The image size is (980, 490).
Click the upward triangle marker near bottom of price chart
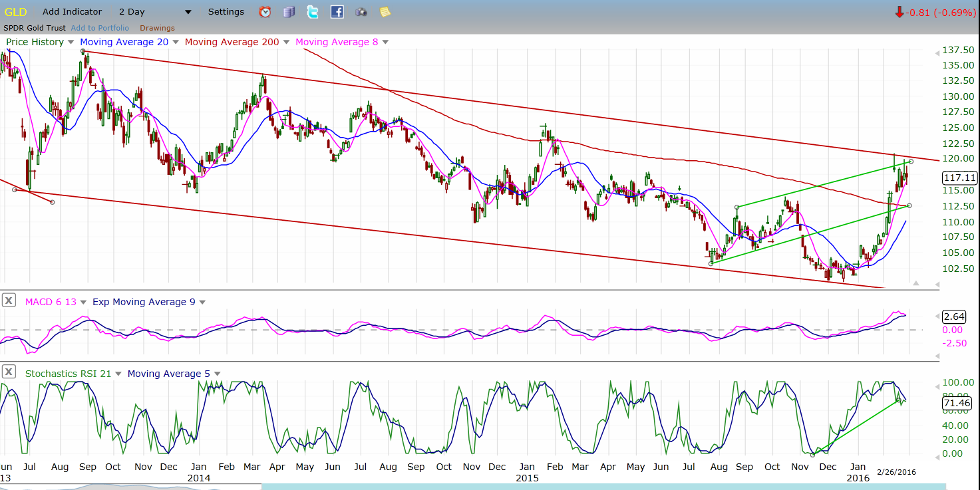pyautogui.click(x=916, y=283)
